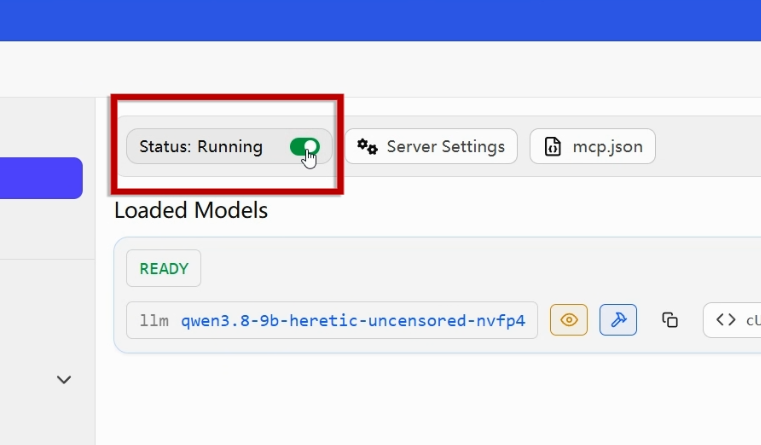Click the green READY badge
Image resolution: width=761 pixels, height=445 pixels.
click(164, 268)
